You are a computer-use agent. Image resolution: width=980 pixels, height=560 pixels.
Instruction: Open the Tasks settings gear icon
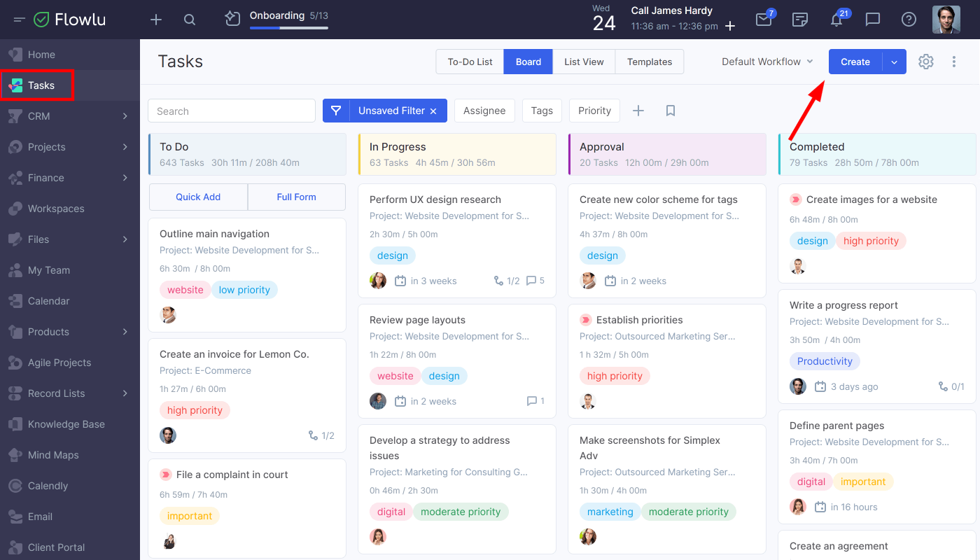pyautogui.click(x=926, y=62)
